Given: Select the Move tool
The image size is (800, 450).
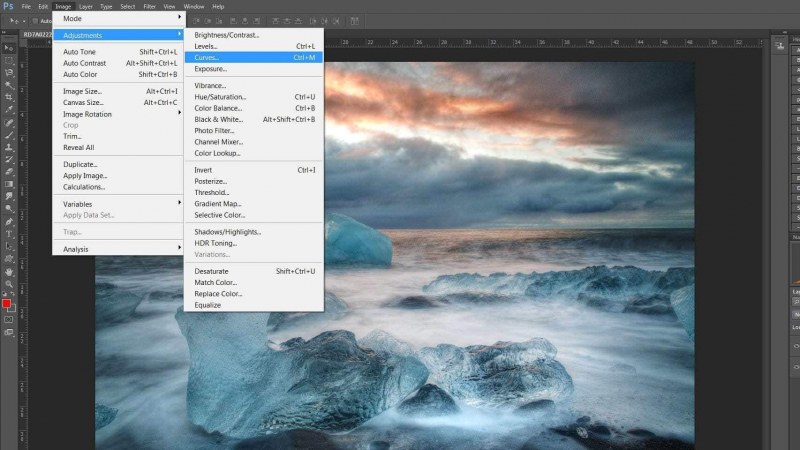Looking at the screenshot, I should [x=9, y=47].
